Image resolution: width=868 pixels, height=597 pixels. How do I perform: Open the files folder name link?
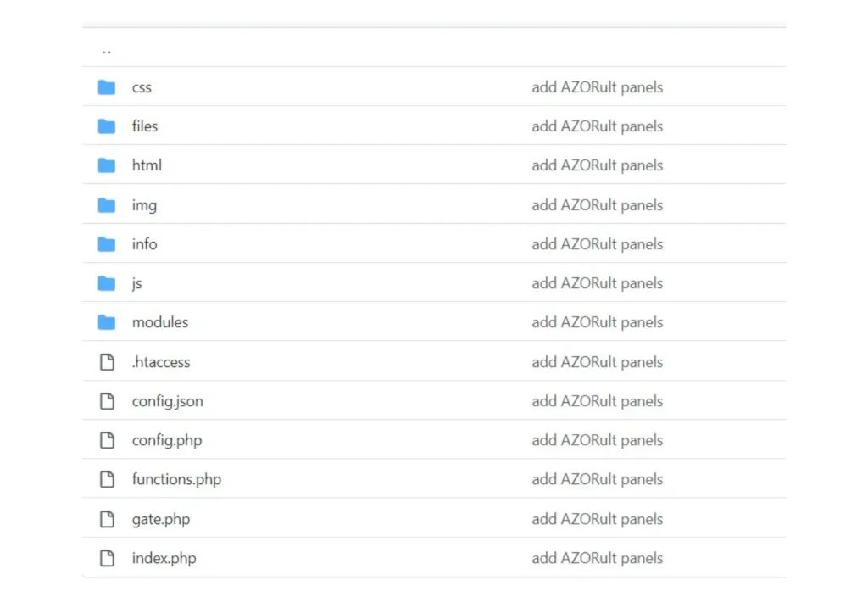click(144, 126)
